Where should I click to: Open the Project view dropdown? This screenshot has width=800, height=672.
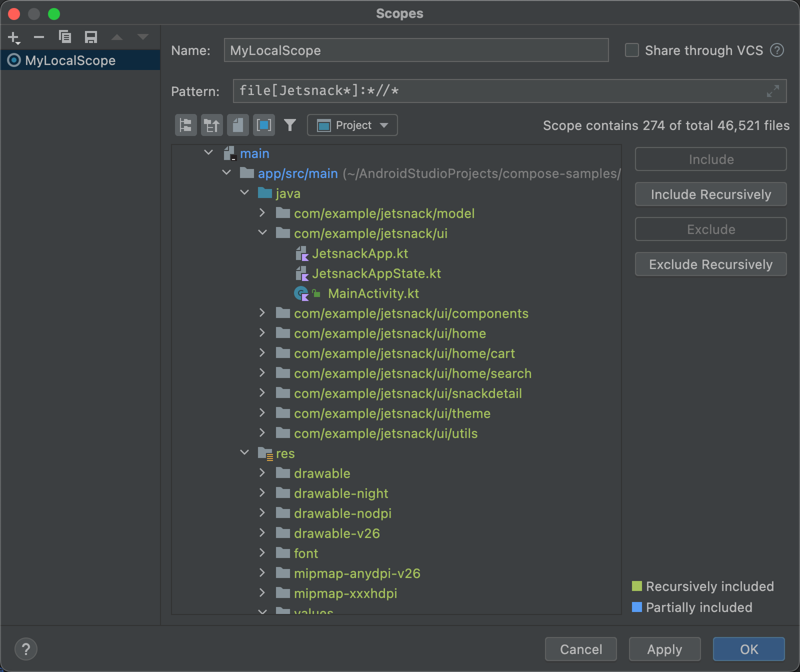point(352,125)
